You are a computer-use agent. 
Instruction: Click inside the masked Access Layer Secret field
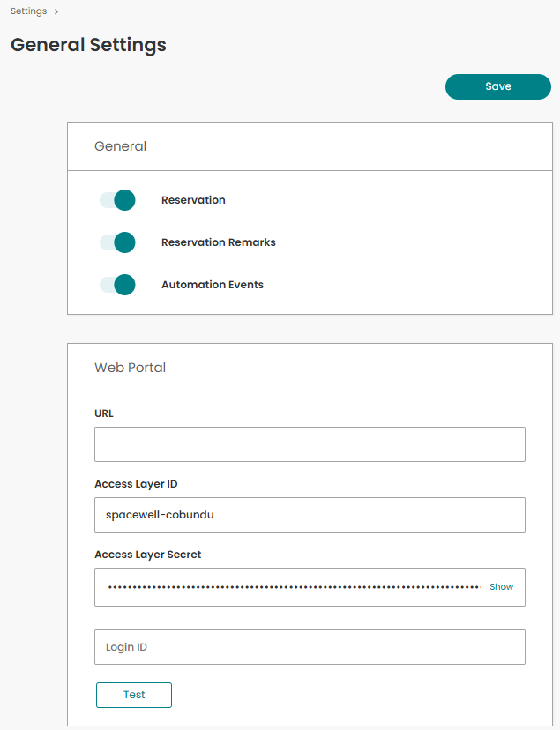point(294,587)
